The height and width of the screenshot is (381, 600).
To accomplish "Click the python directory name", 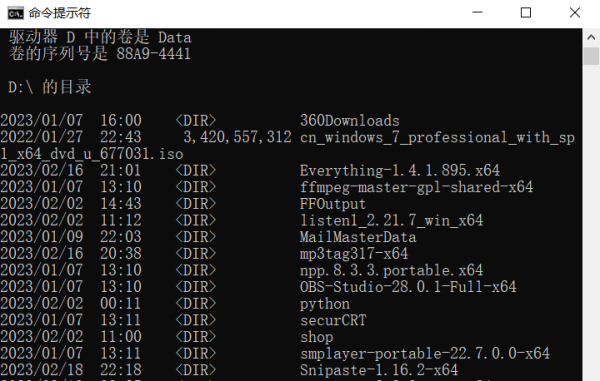I will (x=325, y=304).
